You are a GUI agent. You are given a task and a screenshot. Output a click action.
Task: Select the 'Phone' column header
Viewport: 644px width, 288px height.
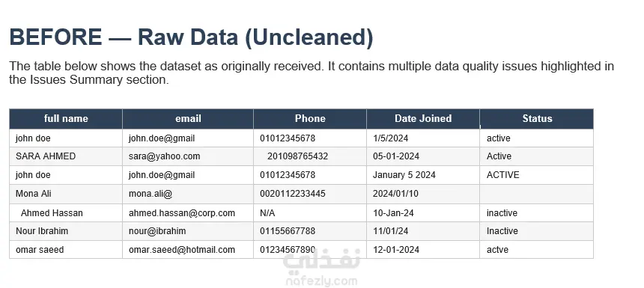(x=310, y=118)
